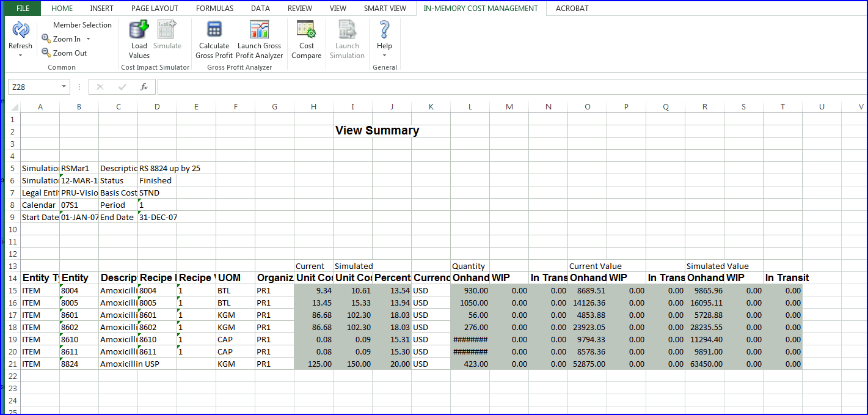Click the cell 'RS 8824 up by 25'
This screenshot has height=415, width=868.
coord(170,168)
